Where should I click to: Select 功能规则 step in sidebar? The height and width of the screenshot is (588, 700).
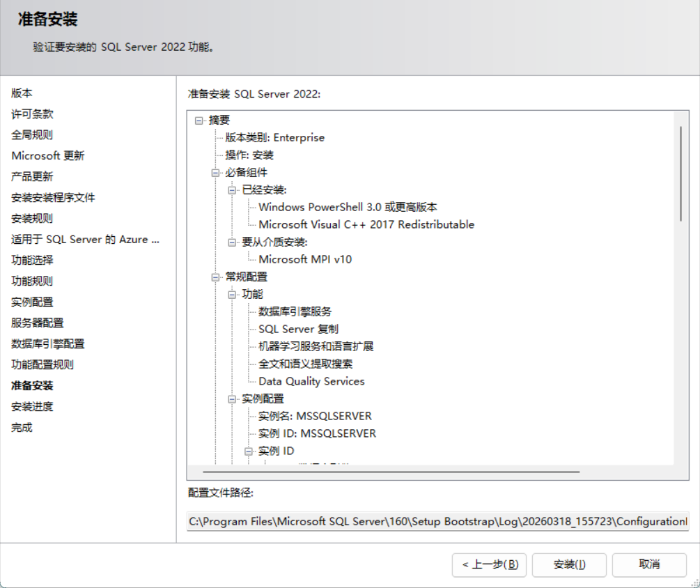coord(32,281)
